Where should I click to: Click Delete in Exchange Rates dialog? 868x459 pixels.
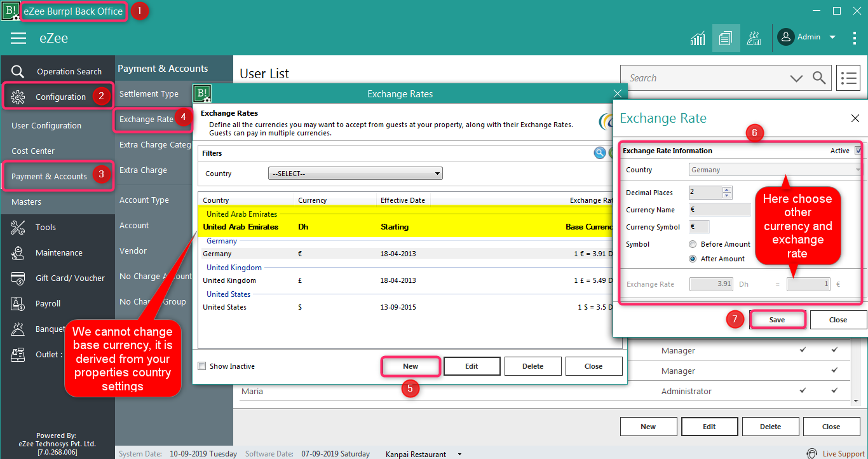click(532, 366)
